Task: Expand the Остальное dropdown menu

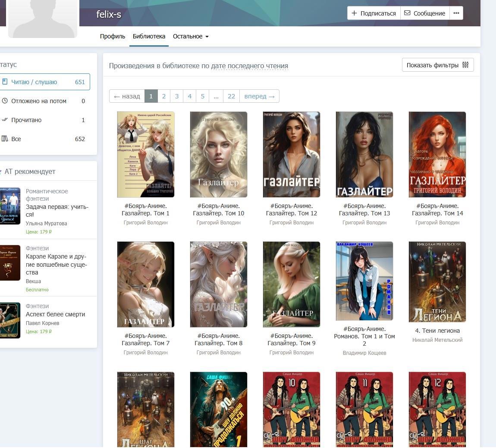Action: 191,36
